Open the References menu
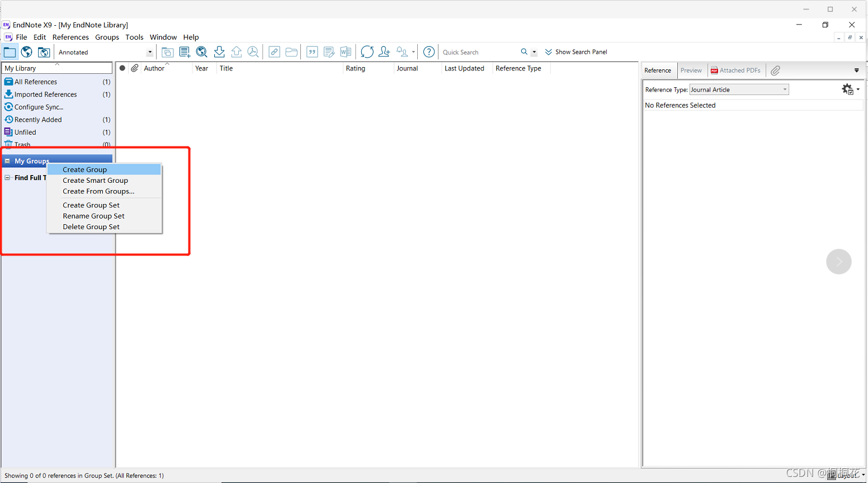This screenshot has height=483, width=868. [x=70, y=37]
